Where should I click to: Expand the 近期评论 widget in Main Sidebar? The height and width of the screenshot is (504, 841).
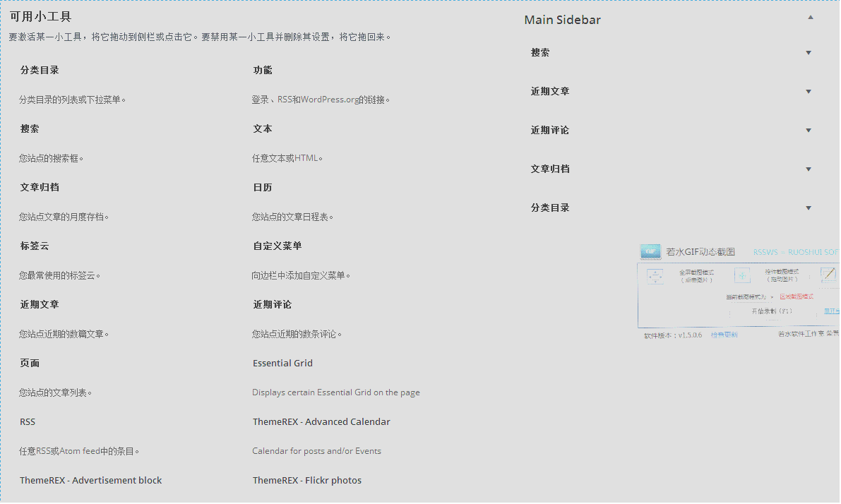coord(809,131)
